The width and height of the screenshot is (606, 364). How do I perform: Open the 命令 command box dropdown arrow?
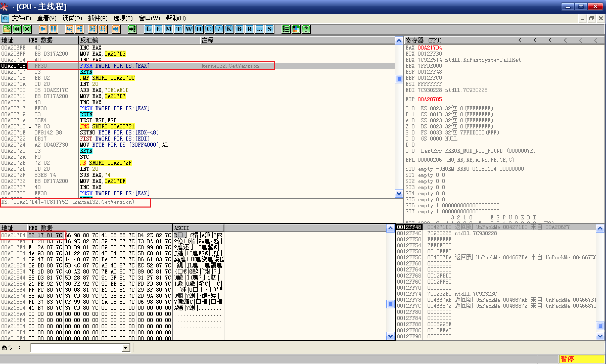126,348
